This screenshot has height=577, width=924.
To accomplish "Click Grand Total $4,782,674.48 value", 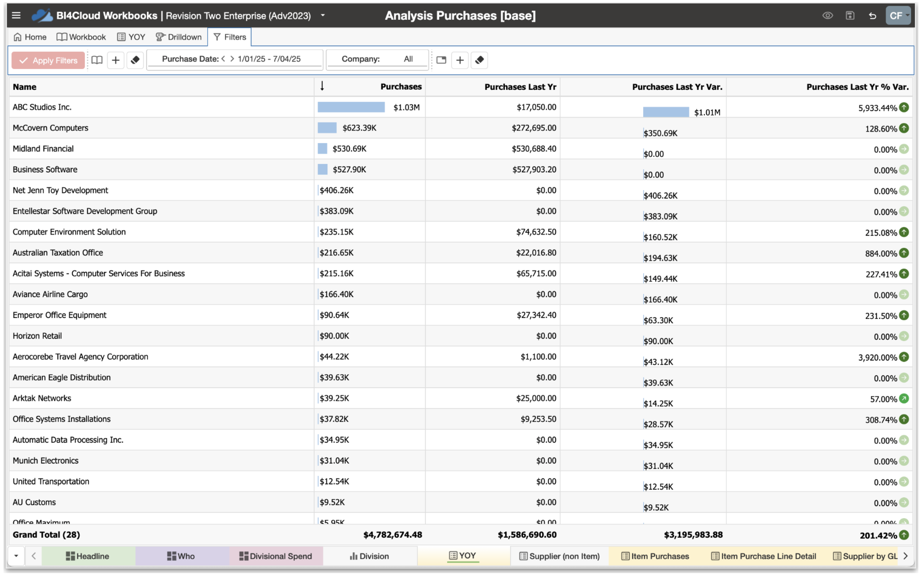I will [393, 535].
